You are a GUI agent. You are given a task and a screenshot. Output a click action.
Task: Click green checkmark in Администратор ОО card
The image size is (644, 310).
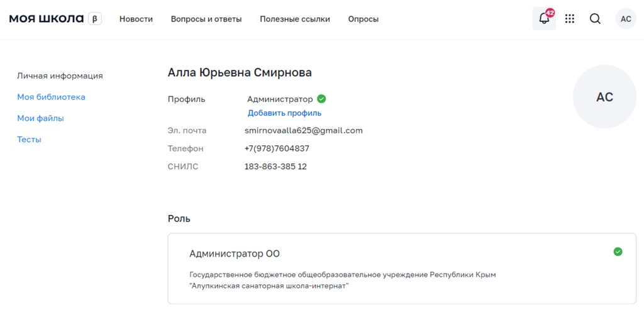[x=618, y=252]
